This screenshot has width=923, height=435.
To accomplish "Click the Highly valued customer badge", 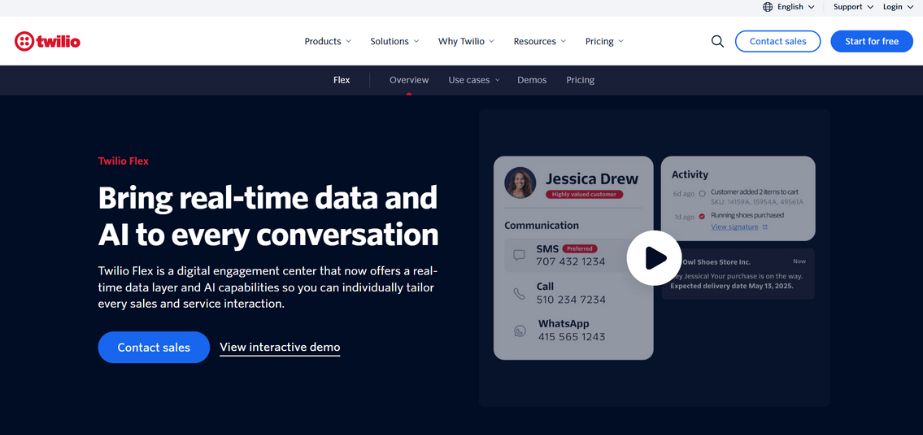I will point(584,194).
